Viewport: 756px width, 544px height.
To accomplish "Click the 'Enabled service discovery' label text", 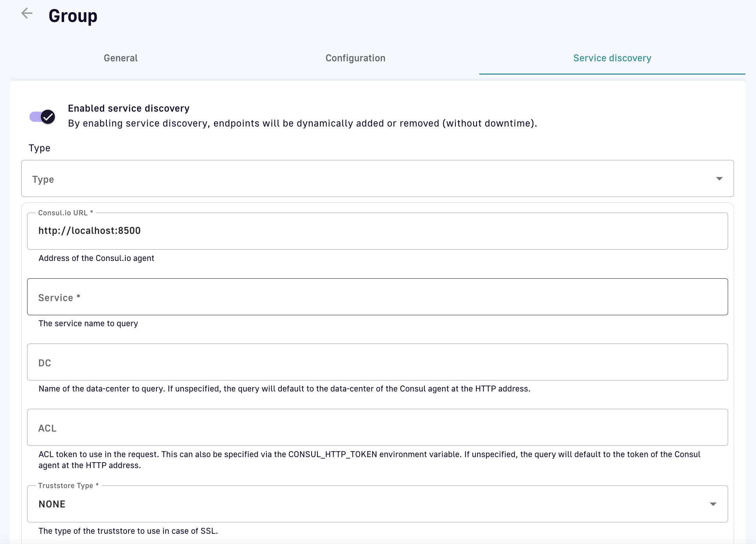I will tap(128, 108).
